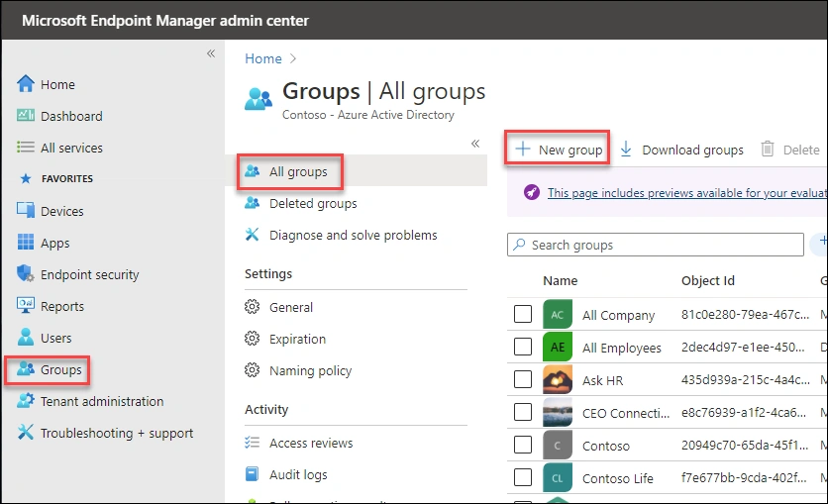
Task: Open Diagnose and solve problems
Action: point(354,235)
